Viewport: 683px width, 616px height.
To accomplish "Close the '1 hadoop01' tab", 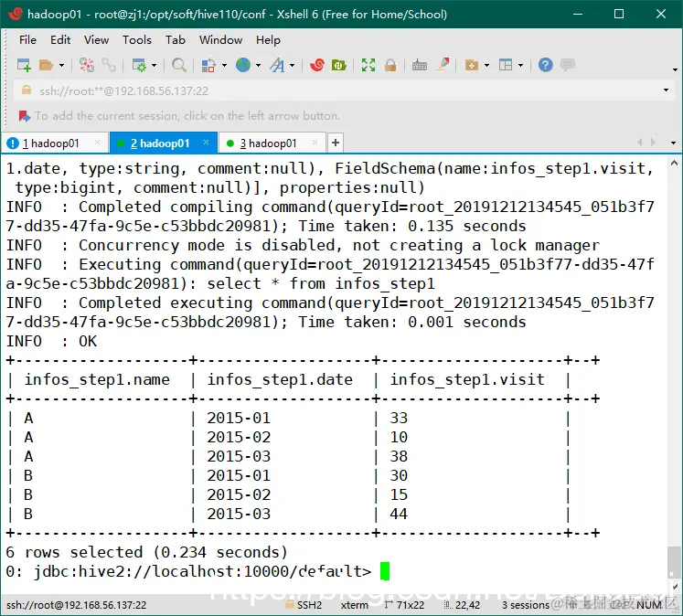I will (97, 143).
